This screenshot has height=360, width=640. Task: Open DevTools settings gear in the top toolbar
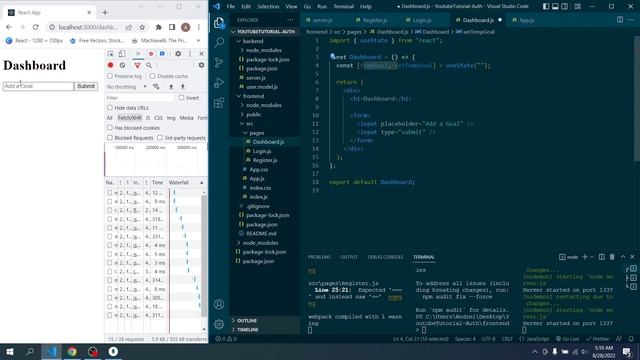click(x=178, y=53)
